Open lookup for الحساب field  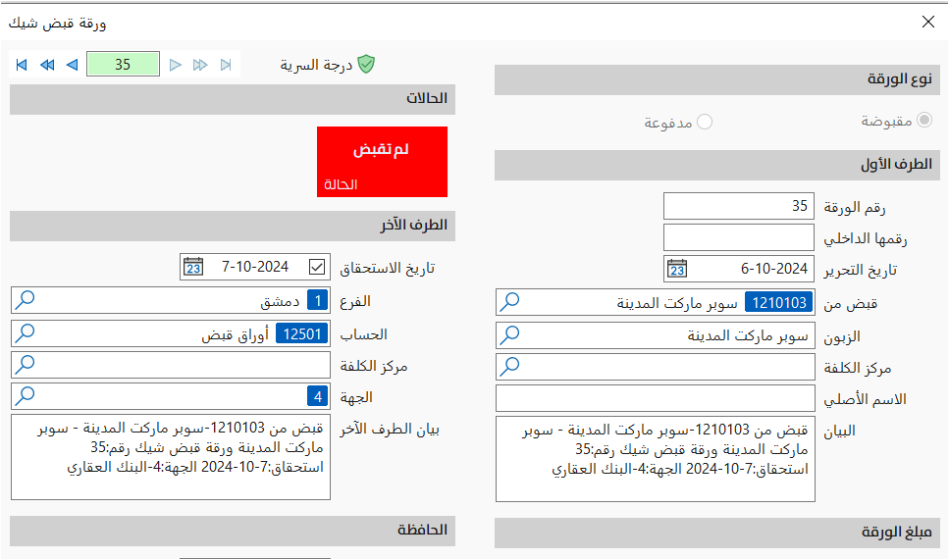tap(26, 333)
